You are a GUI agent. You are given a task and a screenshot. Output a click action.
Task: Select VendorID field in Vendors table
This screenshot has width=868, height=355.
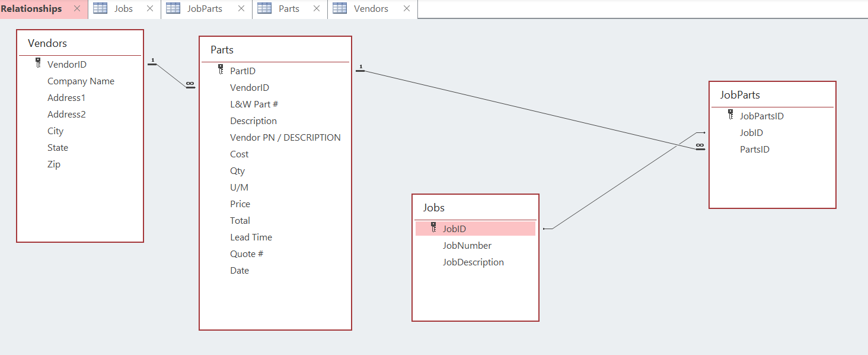[x=67, y=65]
